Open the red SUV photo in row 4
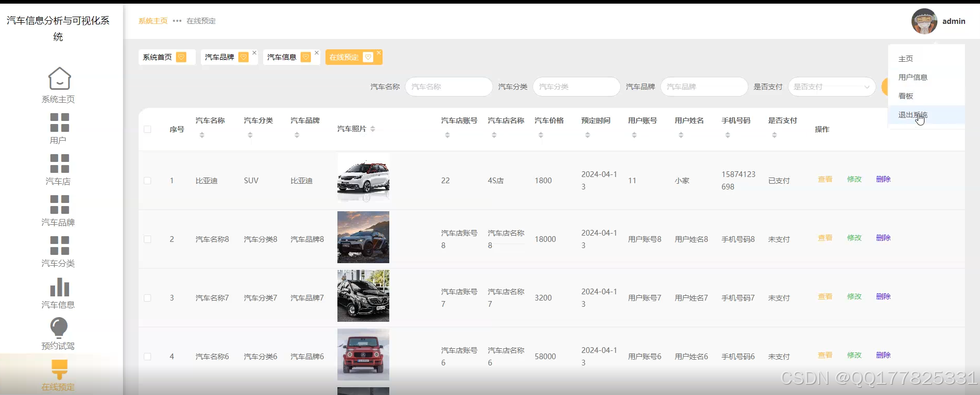 363,355
